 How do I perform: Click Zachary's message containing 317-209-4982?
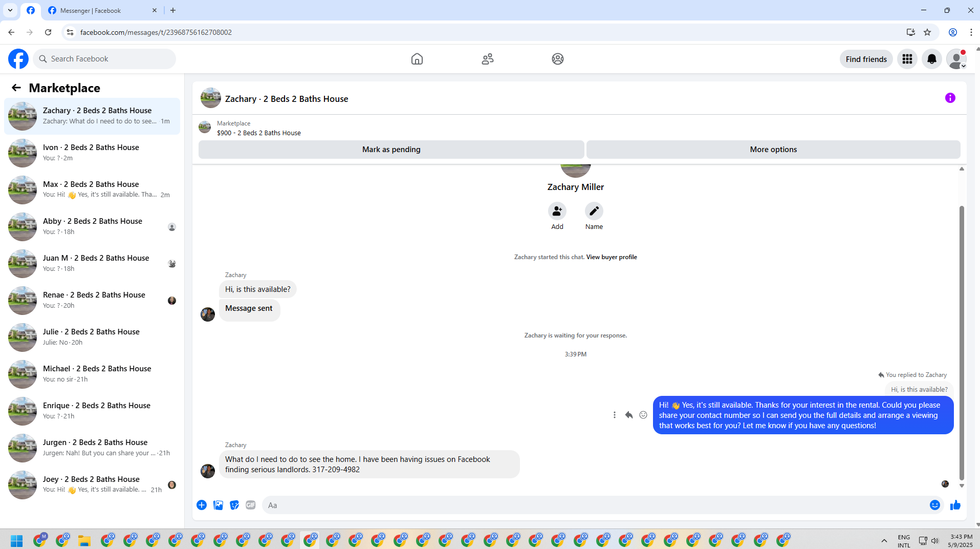point(369,464)
